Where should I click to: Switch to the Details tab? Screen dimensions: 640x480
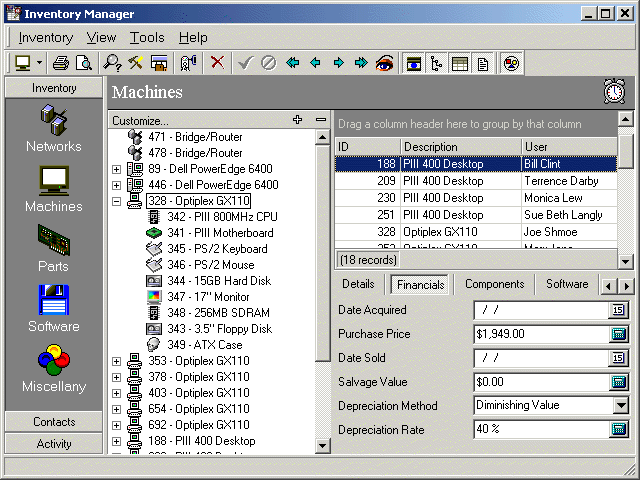click(x=358, y=284)
